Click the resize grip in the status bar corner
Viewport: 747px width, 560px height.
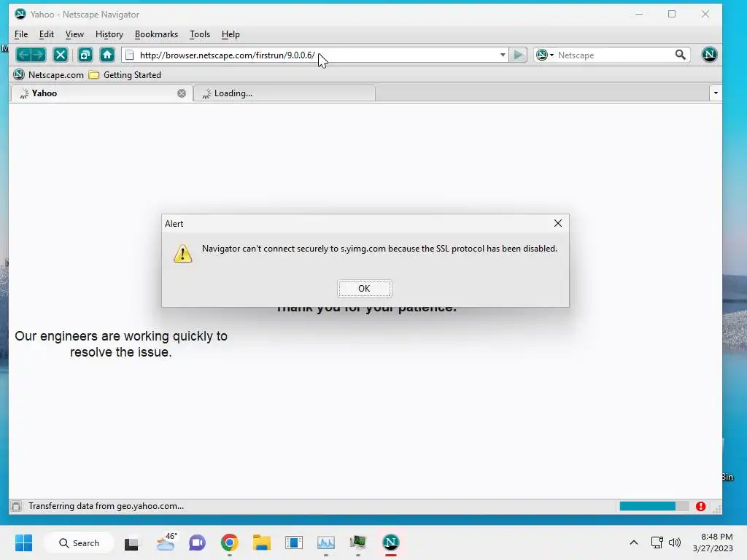[x=716, y=509]
